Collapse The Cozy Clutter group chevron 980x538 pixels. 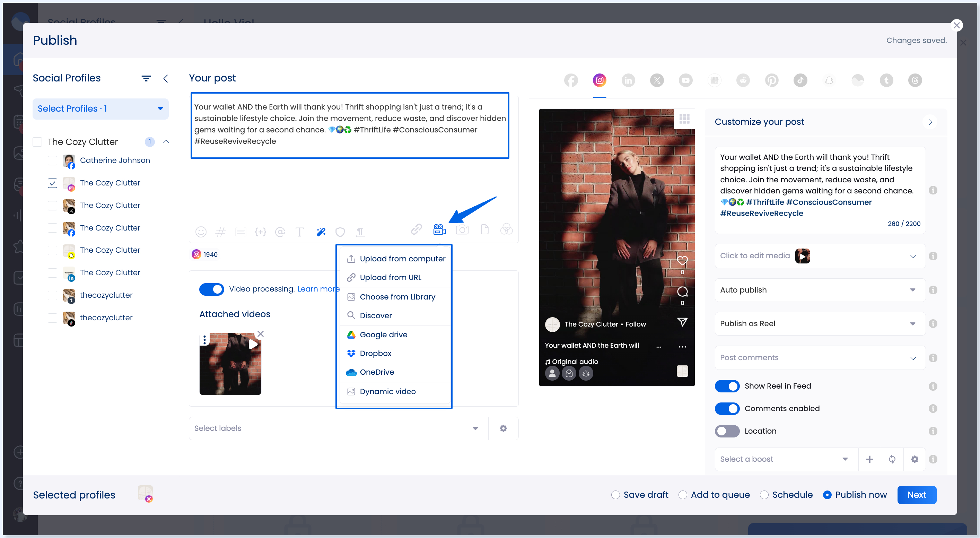(166, 141)
